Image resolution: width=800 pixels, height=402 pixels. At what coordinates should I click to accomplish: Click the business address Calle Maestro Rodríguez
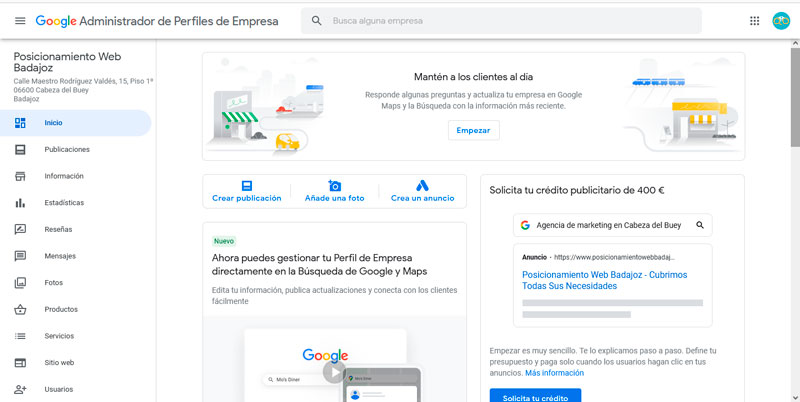tap(83, 90)
